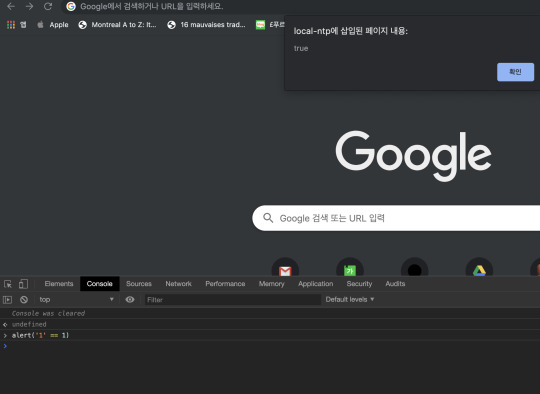This screenshot has width=540, height=394.
Task: Show the console sidebar icon
Action: pyautogui.click(x=7, y=300)
